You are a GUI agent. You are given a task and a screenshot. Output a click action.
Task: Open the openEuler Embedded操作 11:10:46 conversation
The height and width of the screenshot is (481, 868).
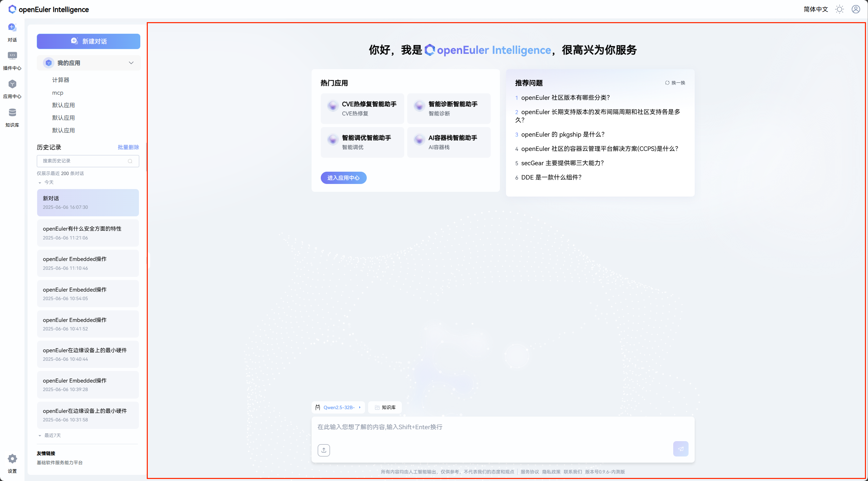pos(88,263)
